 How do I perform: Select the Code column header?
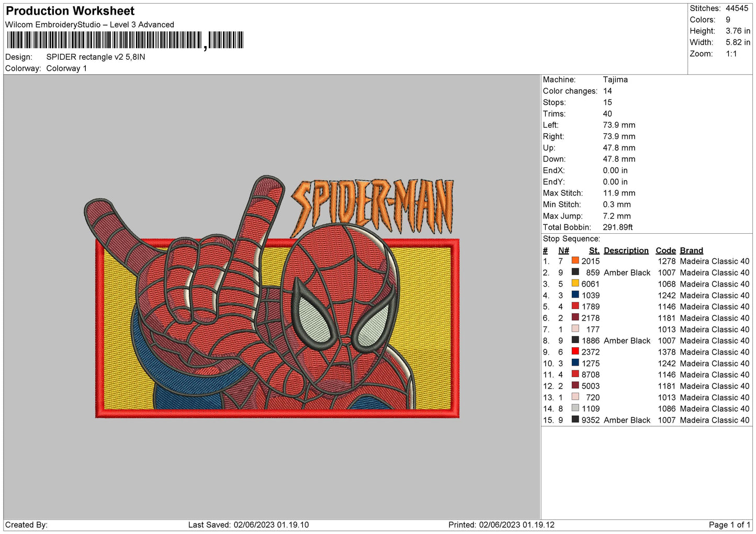tap(665, 251)
